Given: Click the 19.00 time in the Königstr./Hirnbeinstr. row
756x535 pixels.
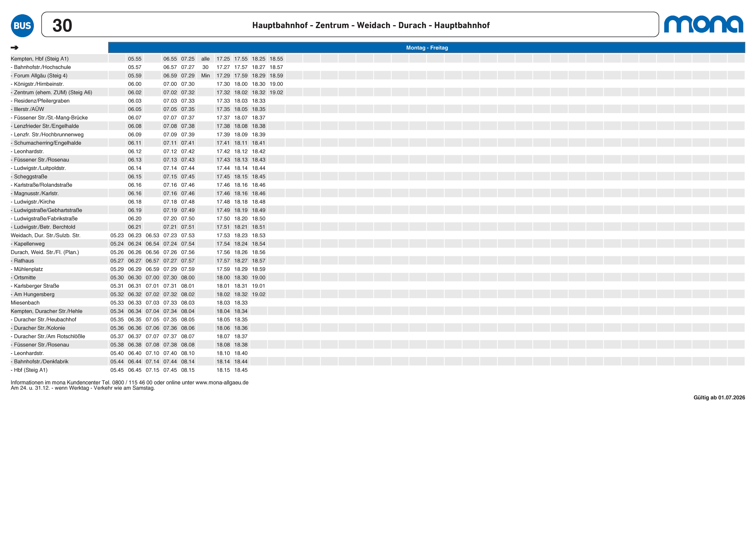Looking at the screenshot, I should [276, 84].
